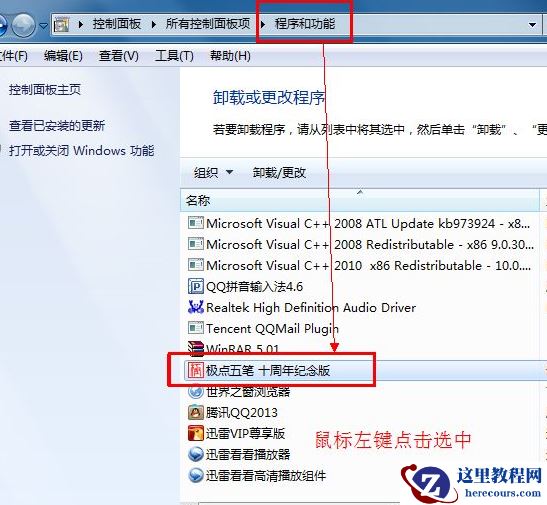The height and width of the screenshot is (505, 547).
Task: Open the 编辑(E) menu
Action: (x=63, y=56)
